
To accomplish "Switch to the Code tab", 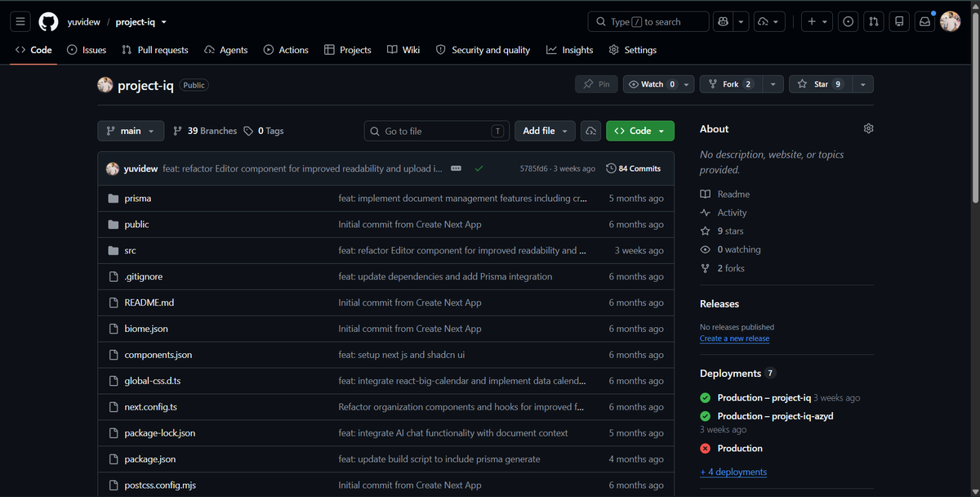I will pyautogui.click(x=33, y=50).
